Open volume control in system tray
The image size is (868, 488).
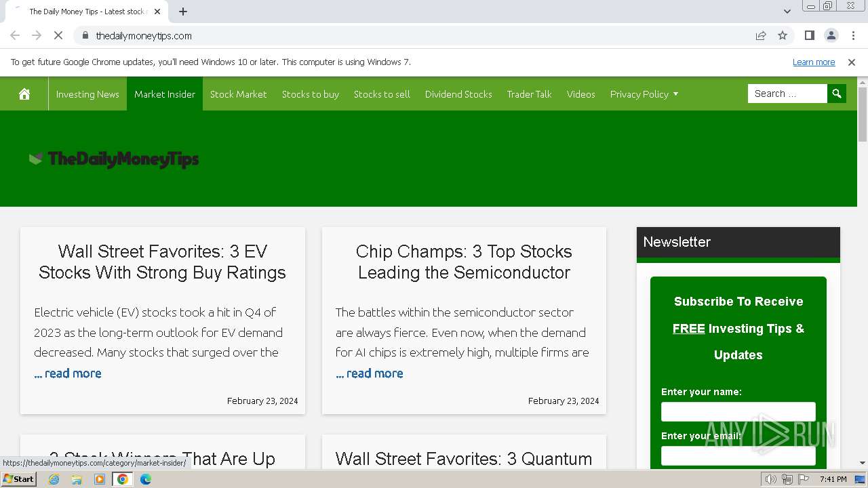tap(771, 479)
